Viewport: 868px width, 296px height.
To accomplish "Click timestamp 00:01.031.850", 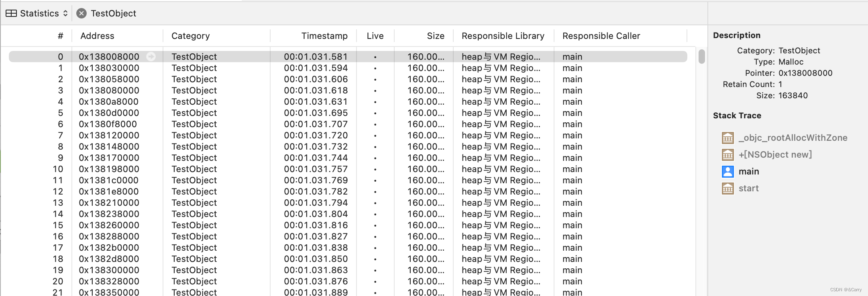I will 316,259.
